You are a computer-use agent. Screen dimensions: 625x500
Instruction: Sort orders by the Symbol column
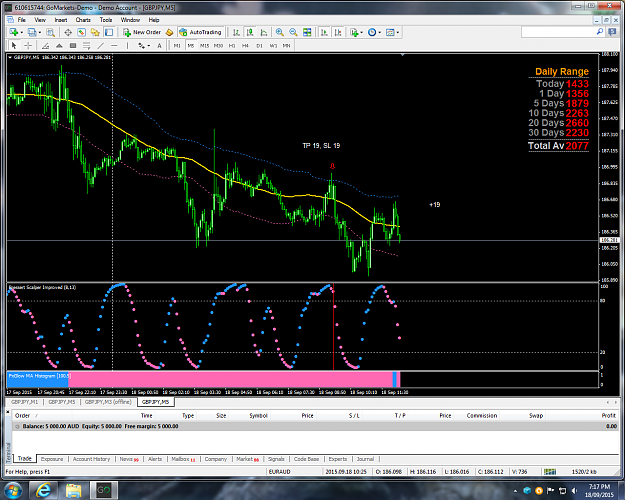[x=258, y=415]
